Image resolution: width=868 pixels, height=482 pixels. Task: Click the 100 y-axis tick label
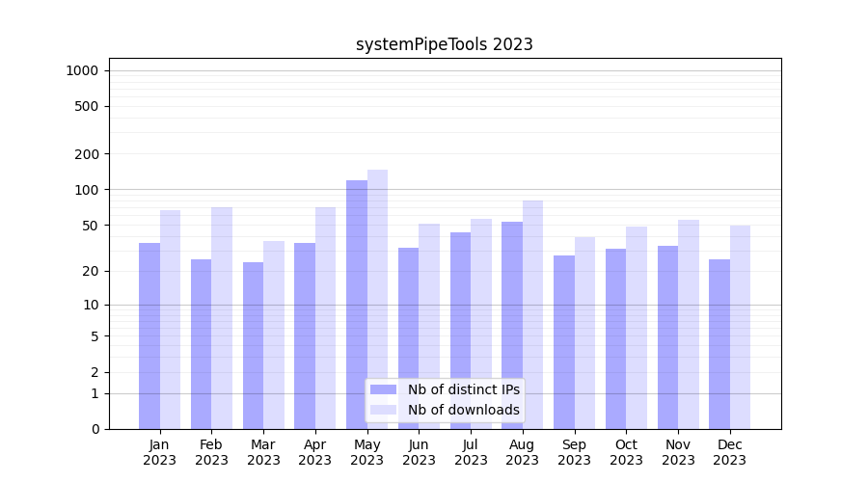(x=86, y=190)
